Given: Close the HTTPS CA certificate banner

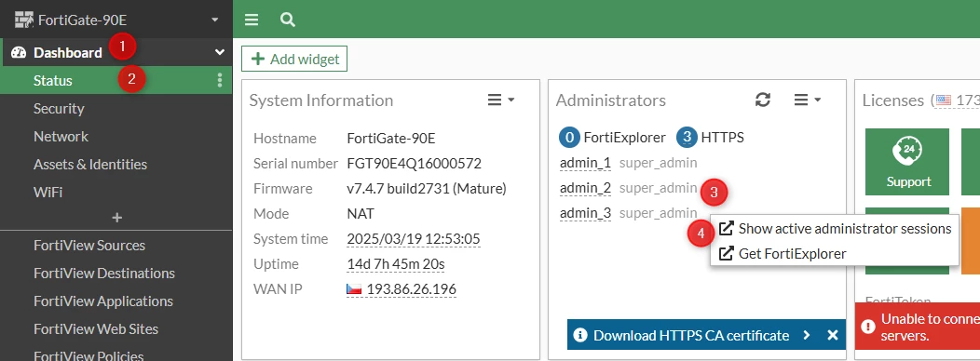Looking at the screenshot, I should tap(833, 335).
